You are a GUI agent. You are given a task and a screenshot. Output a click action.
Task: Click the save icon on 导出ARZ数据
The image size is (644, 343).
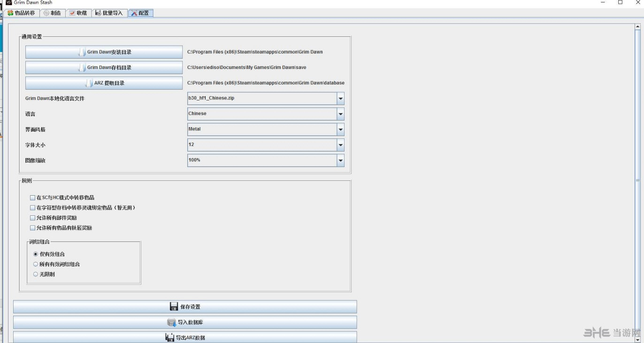(169, 337)
